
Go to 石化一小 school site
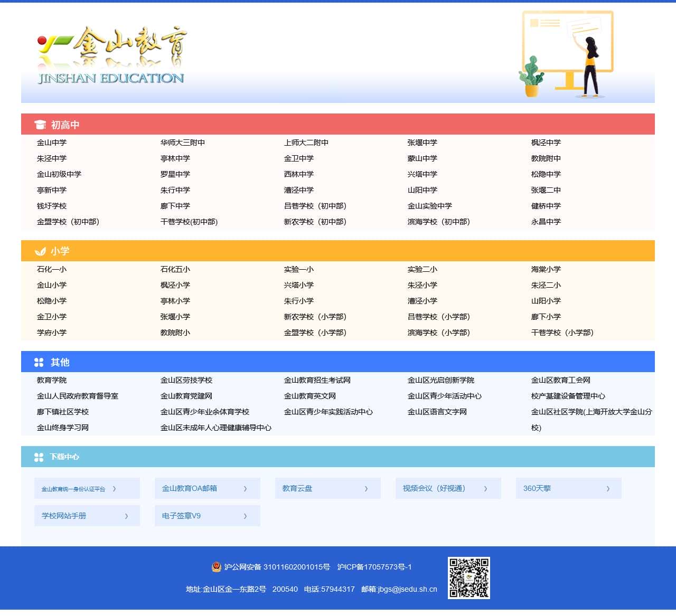point(52,269)
